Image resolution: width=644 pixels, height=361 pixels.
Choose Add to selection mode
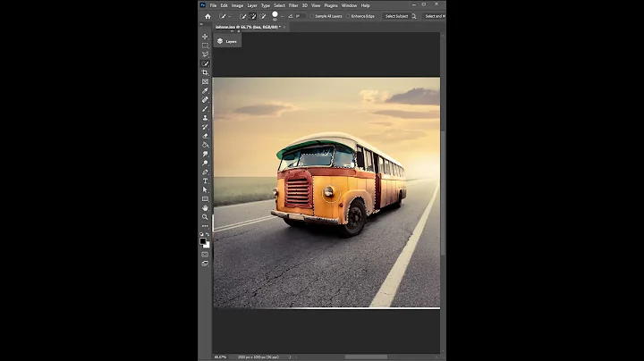[x=252, y=16]
